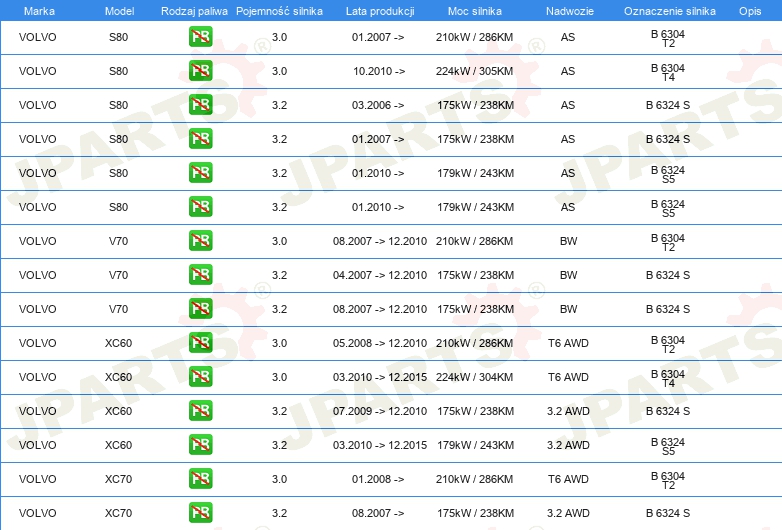Select the production date '01.2008 ->'
Screen dimensions: 782x530
(x=378, y=479)
